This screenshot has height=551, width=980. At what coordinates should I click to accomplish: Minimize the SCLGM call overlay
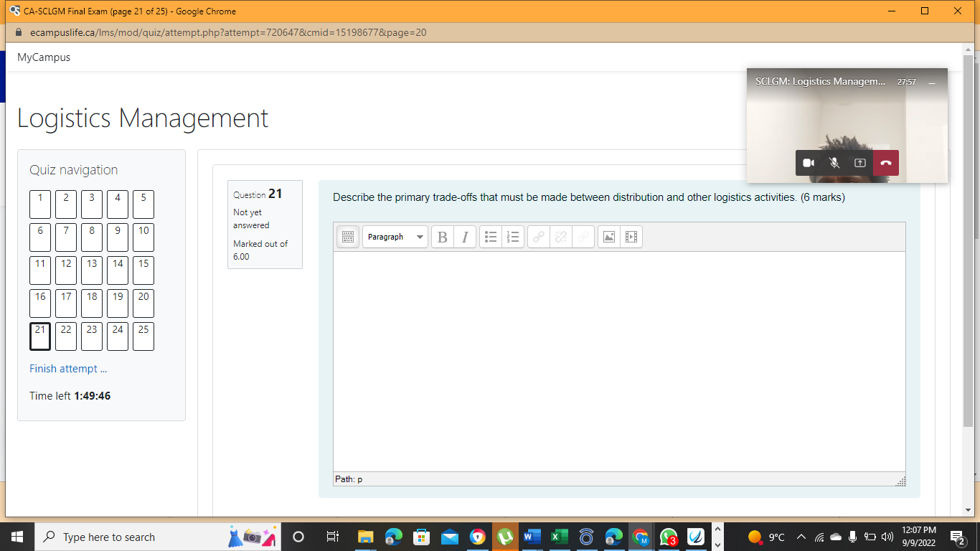(x=932, y=83)
